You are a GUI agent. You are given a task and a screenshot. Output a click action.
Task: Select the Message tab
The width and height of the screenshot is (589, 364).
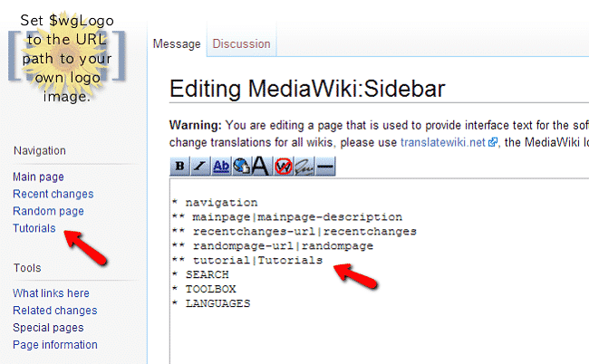coord(177,43)
